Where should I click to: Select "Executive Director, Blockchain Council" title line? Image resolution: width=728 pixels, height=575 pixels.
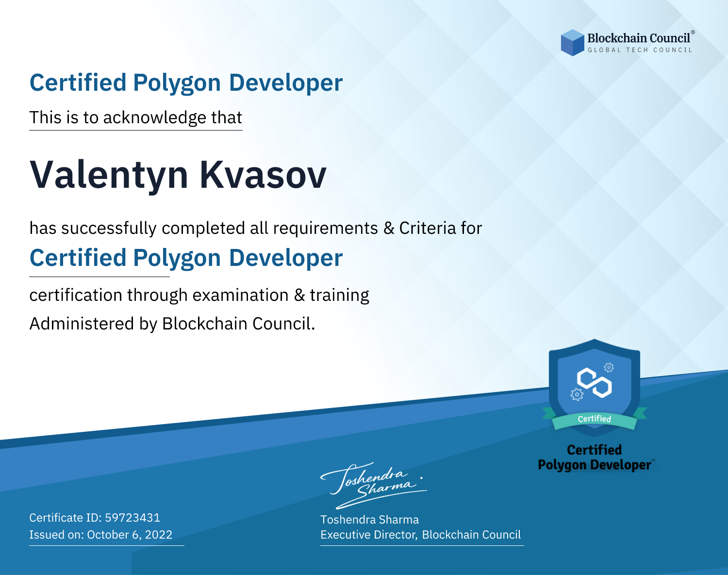point(421,535)
